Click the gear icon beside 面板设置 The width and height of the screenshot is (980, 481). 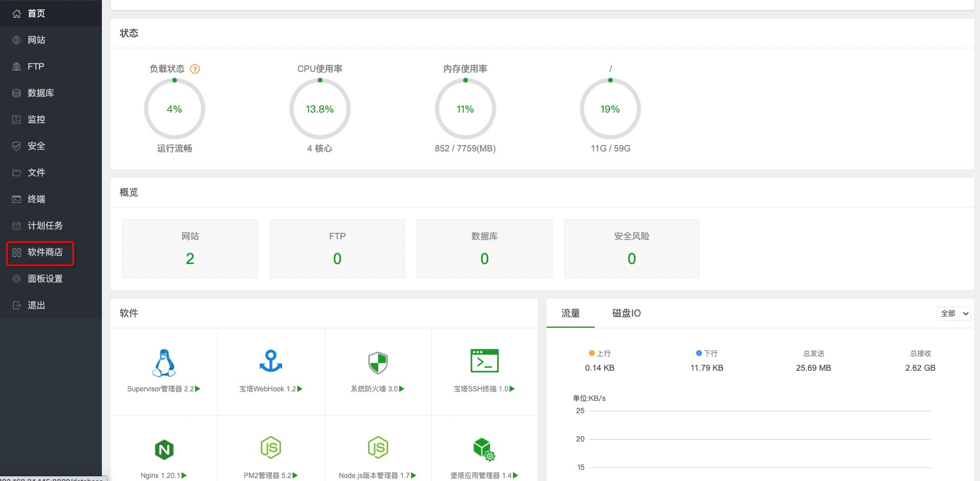(x=16, y=279)
